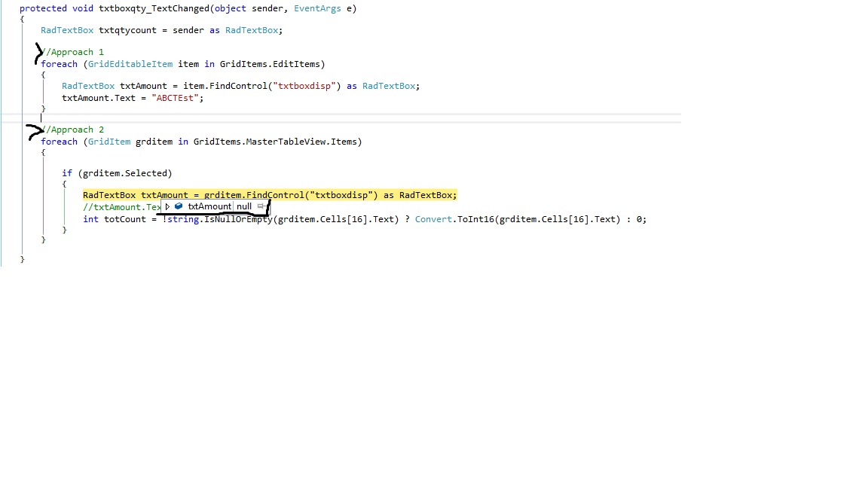Screen dimensions: 868x488
Task: Click the 'totCount' variable name
Action: pyautogui.click(x=125, y=219)
